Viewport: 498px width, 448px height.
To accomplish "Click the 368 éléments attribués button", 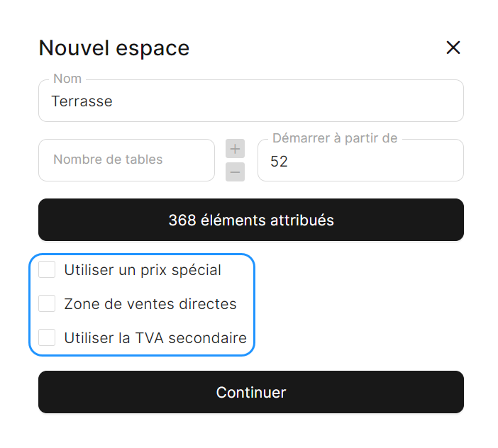I will 250,220.
